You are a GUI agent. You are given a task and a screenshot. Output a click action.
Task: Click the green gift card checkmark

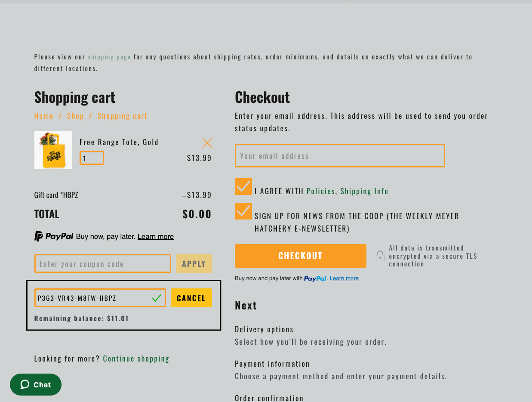(157, 298)
